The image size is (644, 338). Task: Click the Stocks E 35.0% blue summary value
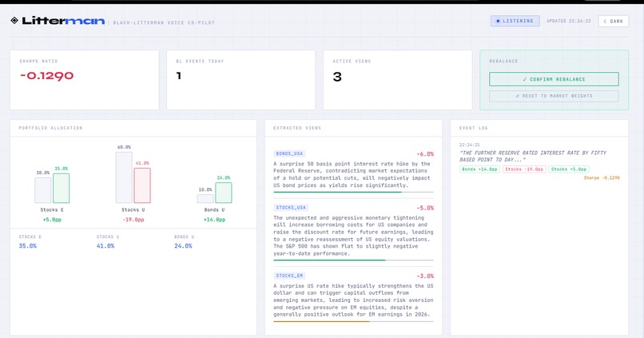coord(27,246)
